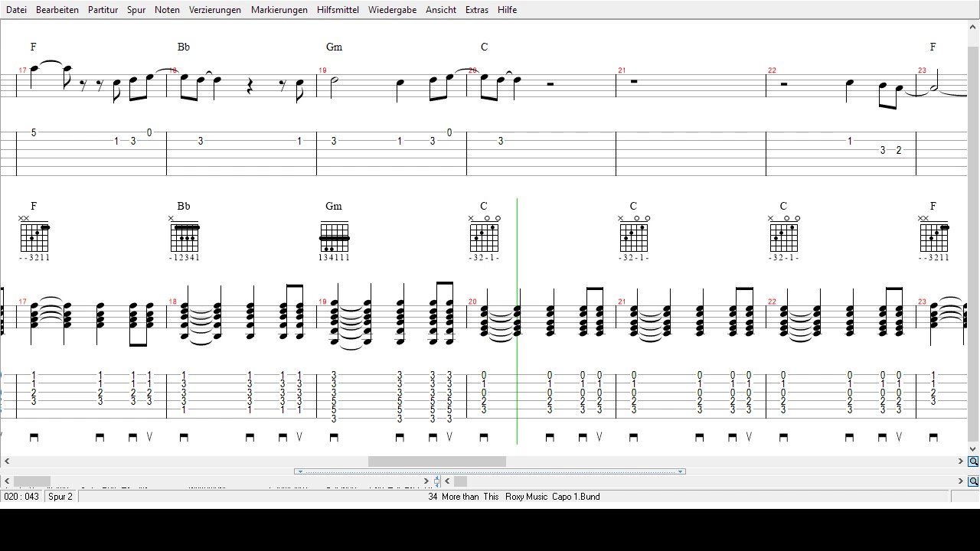The height and width of the screenshot is (551, 980).
Task: Open the Datei menu
Action: pyautogui.click(x=16, y=10)
